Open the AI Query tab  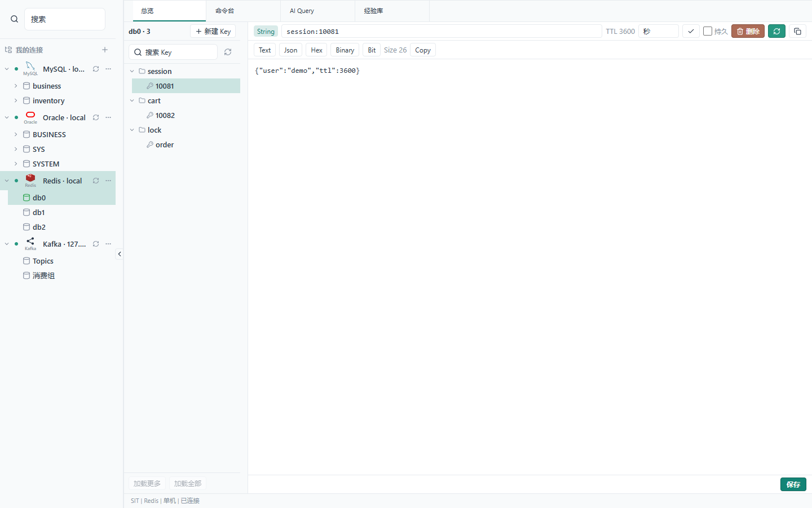click(318, 11)
